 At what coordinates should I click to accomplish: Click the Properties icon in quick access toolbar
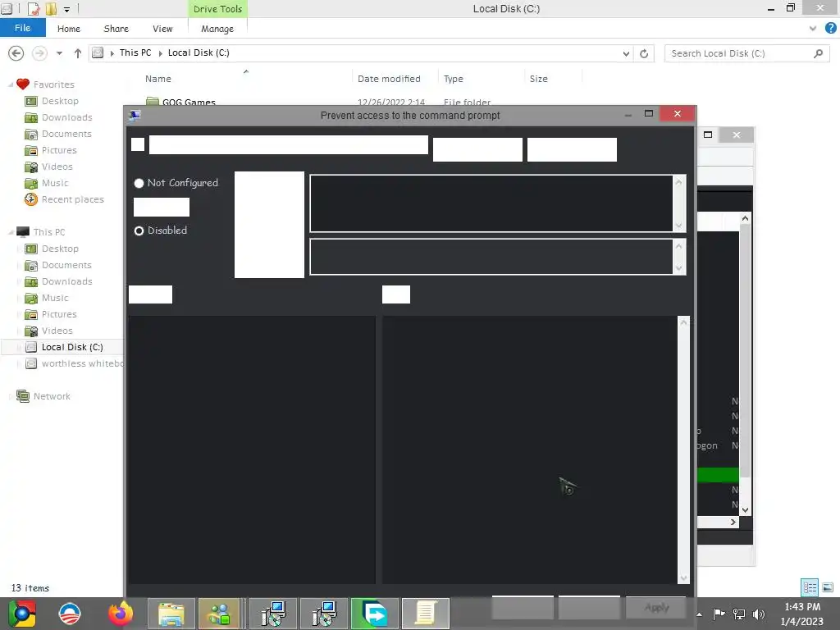point(34,8)
